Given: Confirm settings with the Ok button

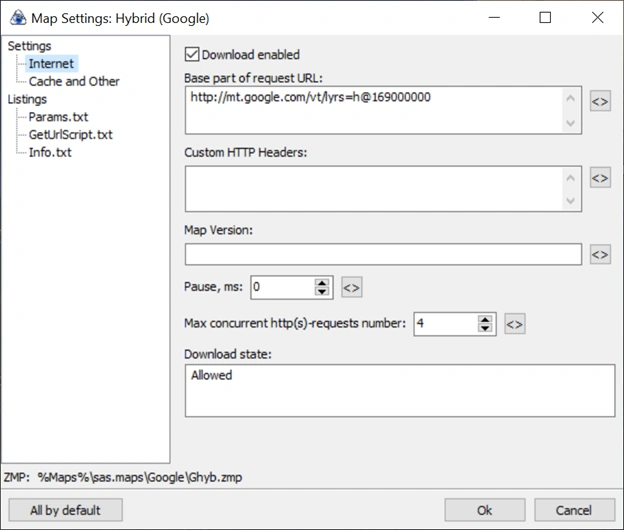Looking at the screenshot, I should 485,510.
